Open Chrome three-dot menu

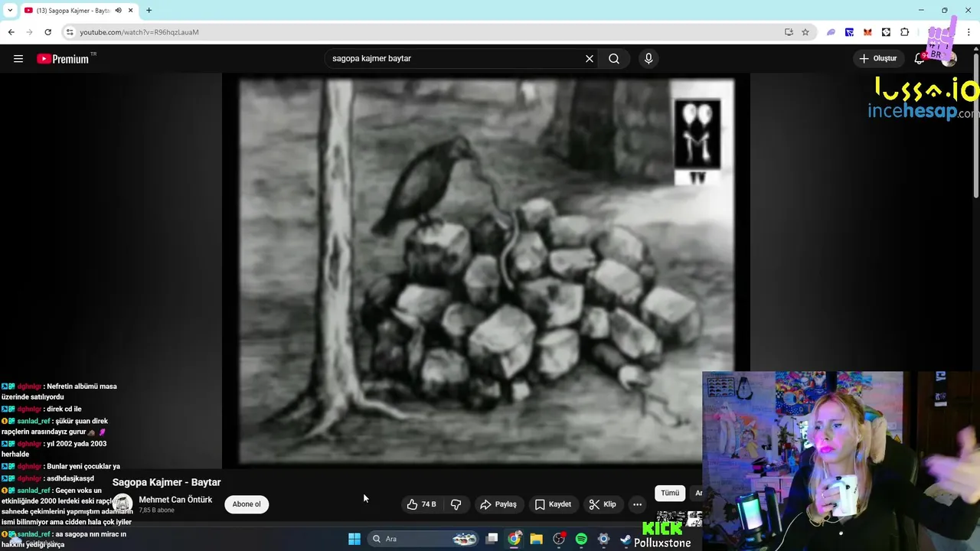(x=969, y=32)
